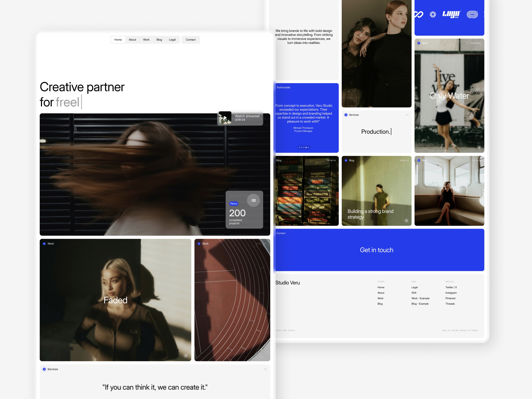Toggle the News badge on counter widget

click(x=233, y=203)
